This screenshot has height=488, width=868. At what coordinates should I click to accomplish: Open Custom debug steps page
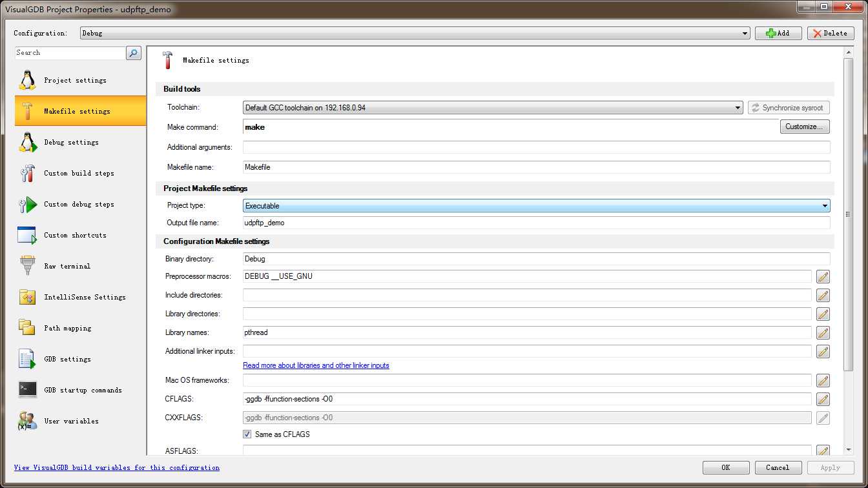point(80,204)
